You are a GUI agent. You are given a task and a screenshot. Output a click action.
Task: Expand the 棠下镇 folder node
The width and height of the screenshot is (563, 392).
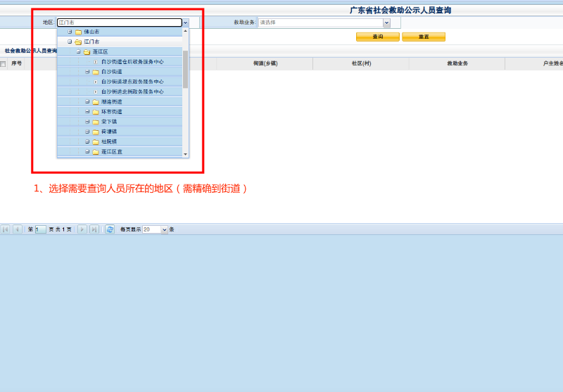[87, 122]
